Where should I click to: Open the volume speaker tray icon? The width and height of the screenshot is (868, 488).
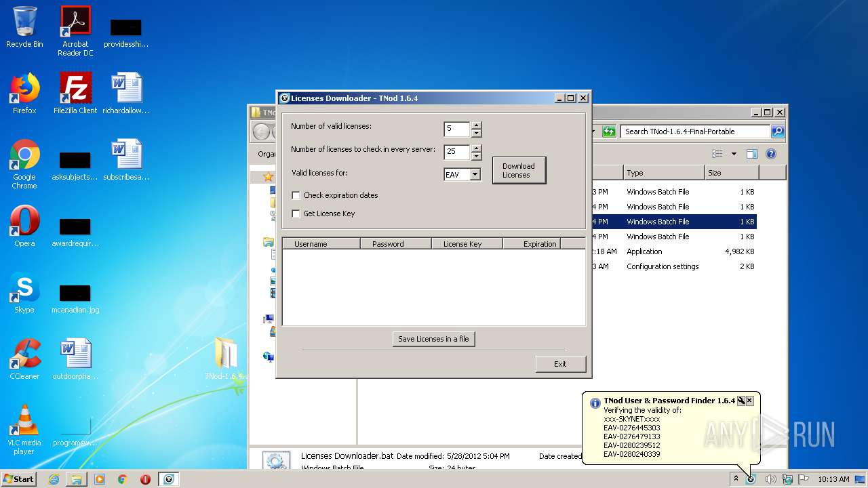770,479
